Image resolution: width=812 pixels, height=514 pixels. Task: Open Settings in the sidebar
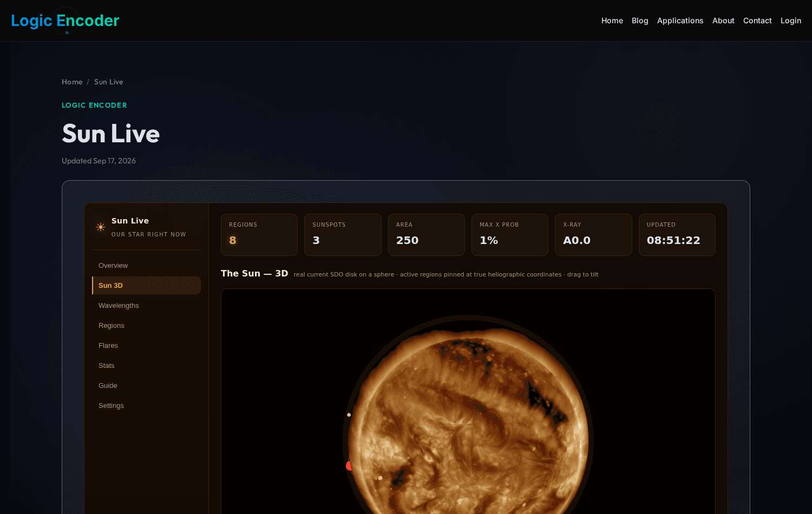pyautogui.click(x=146, y=406)
